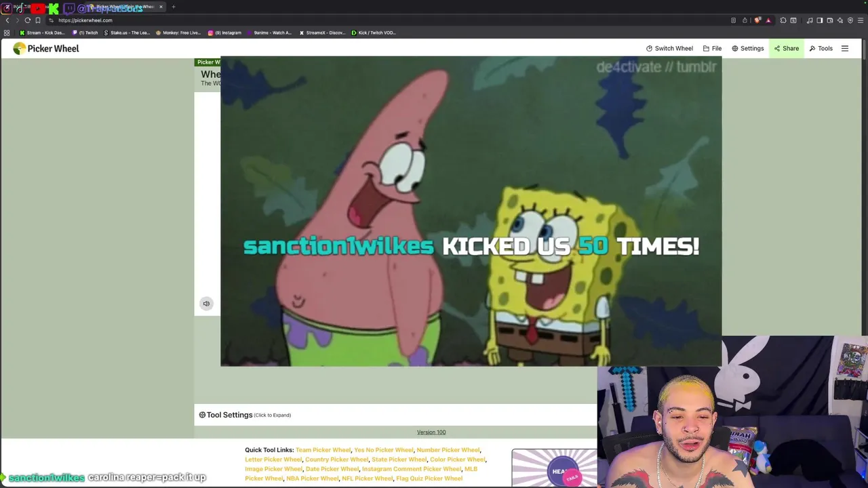
Task: Open the Instagram Comment Picker Wheel link
Action: 411,469
